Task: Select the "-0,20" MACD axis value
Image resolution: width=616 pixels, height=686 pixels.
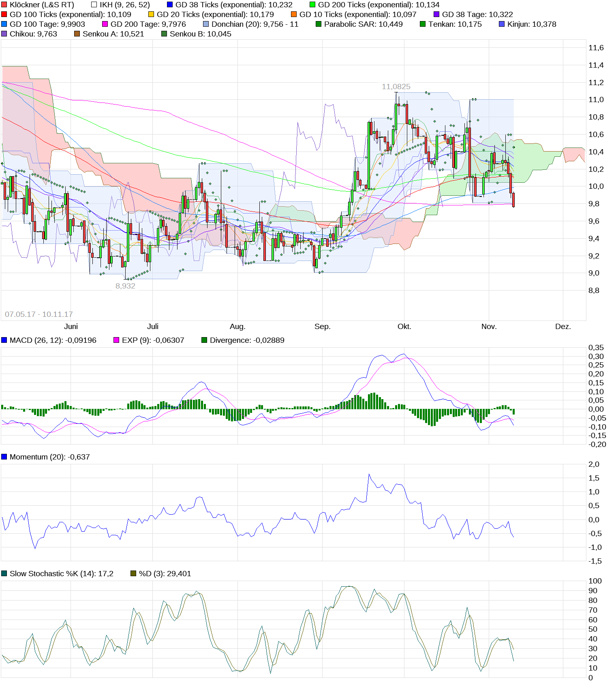Action: pos(597,445)
